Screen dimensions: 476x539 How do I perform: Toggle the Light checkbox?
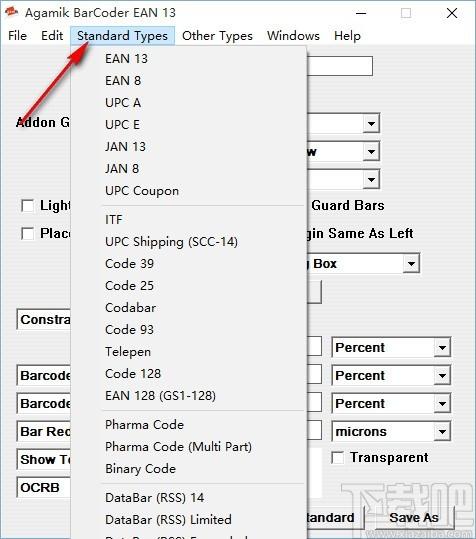(27, 206)
